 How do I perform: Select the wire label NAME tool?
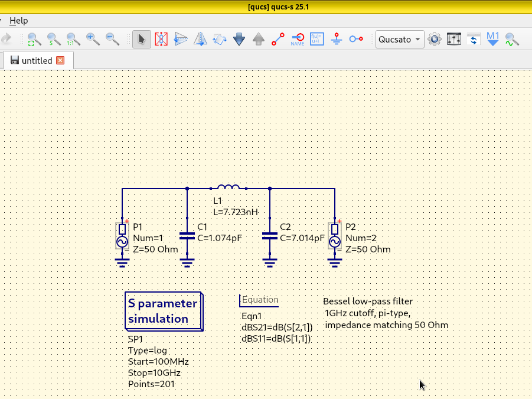click(298, 39)
